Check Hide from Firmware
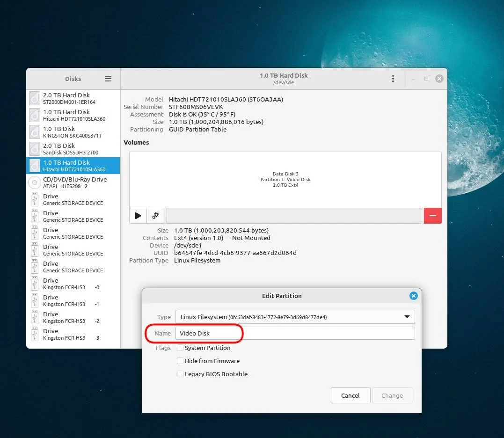Screen dimensions: 504x438 180,361
